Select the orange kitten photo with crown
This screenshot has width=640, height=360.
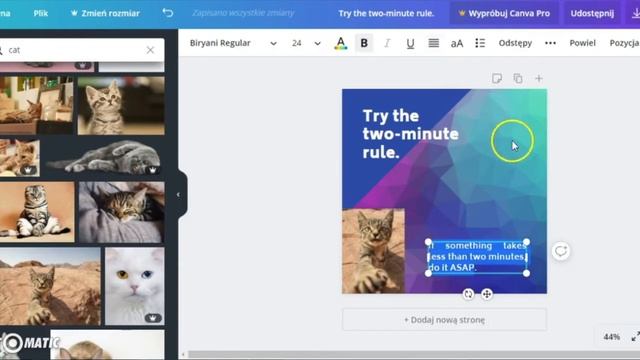[x=20, y=158]
